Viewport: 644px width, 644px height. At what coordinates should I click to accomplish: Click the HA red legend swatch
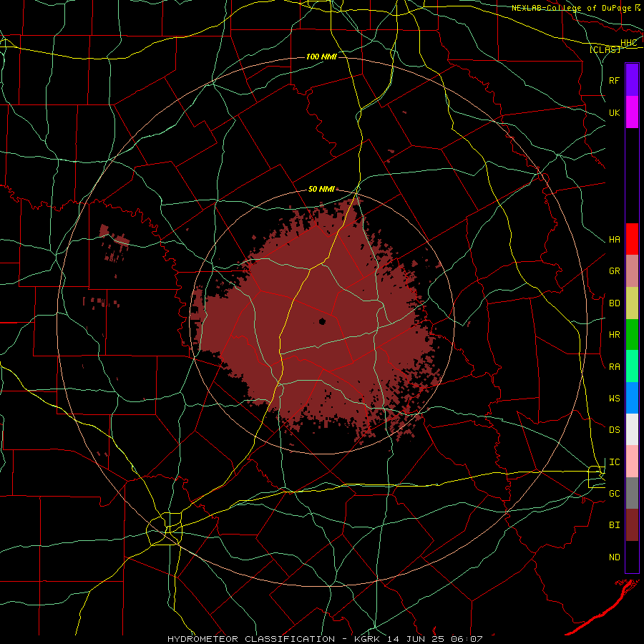click(632, 239)
